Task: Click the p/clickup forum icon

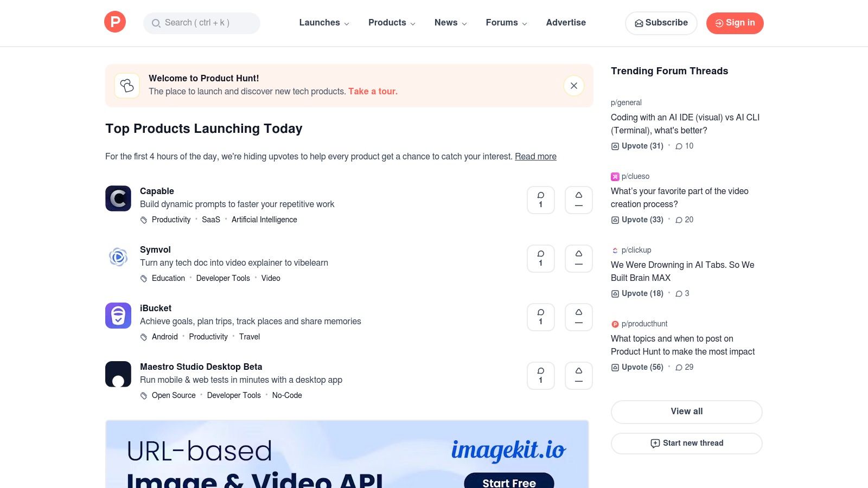Action: (615, 250)
